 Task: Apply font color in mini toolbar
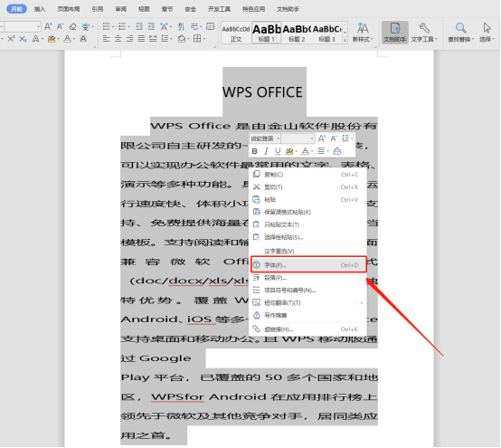pyautogui.click(x=305, y=151)
